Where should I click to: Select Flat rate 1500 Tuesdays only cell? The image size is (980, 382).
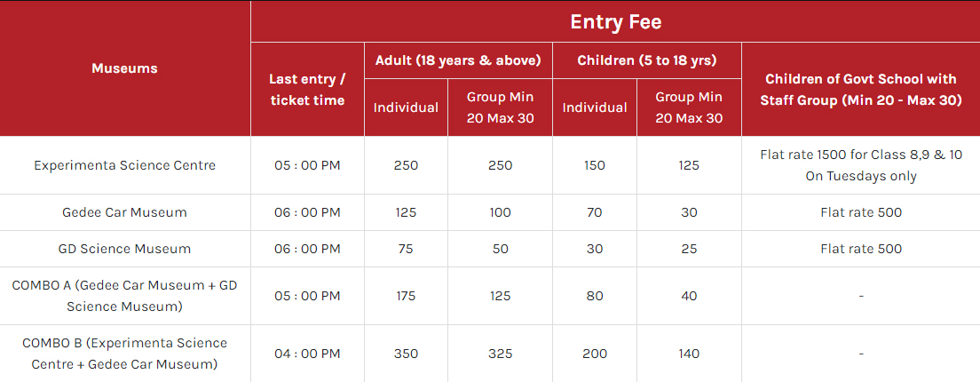[861, 165]
